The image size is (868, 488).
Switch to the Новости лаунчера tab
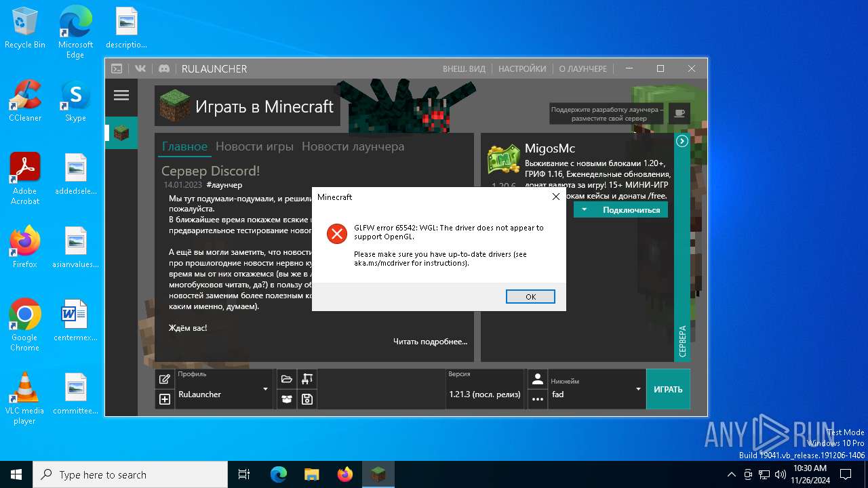(353, 146)
